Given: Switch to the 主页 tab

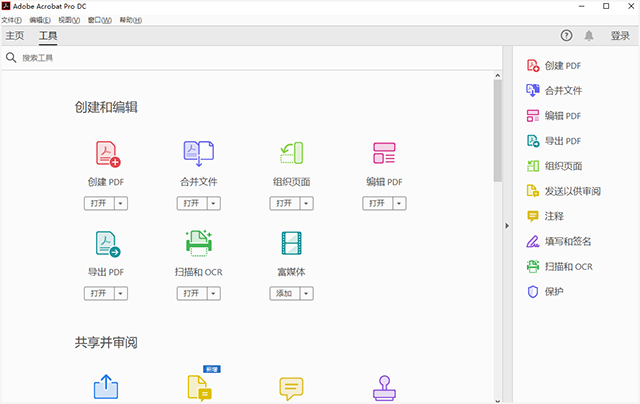Looking at the screenshot, I should 15,36.
